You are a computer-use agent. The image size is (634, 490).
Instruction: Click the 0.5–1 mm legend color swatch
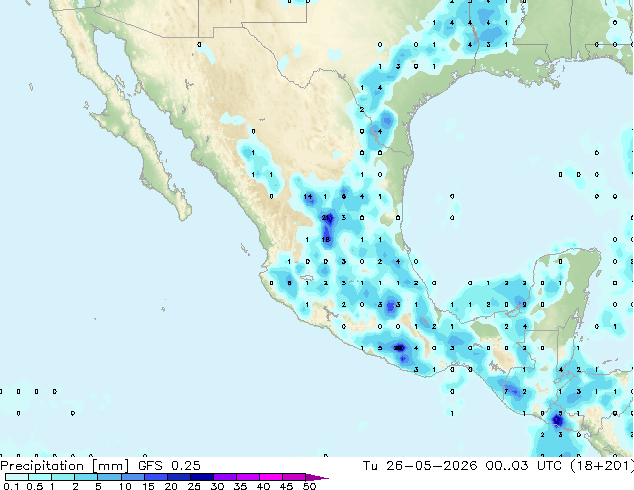[40, 477]
